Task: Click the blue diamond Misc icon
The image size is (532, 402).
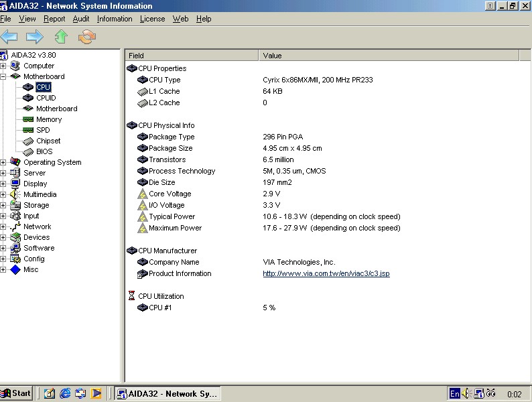Action: point(15,270)
